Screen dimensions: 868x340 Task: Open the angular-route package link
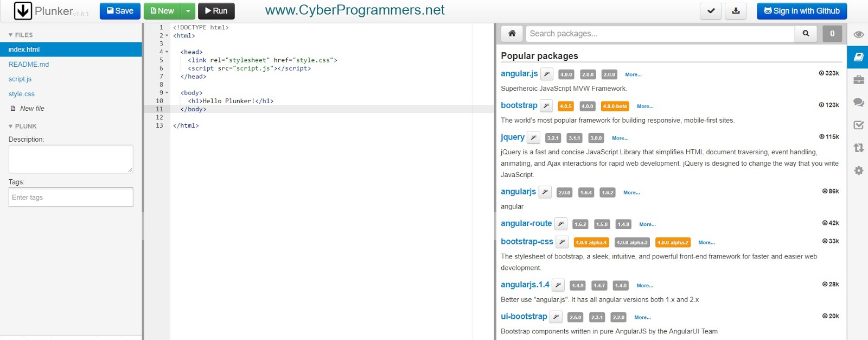point(526,223)
